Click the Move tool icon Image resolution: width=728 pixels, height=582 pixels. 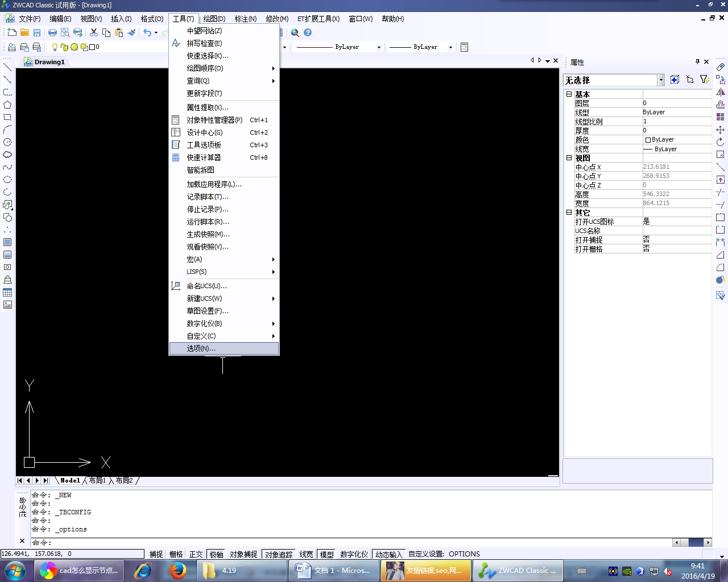(x=721, y=130)
